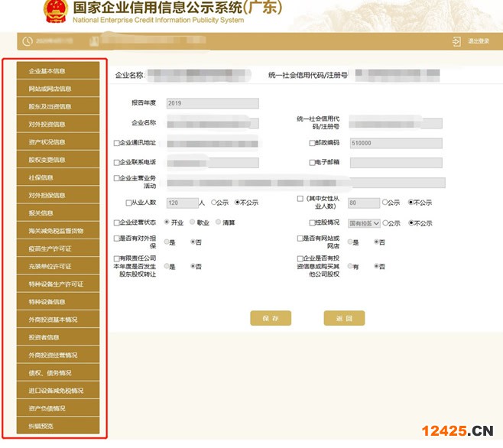
Task: Select 对外担保信息 in the sidebar
Action: [x=58, y=195]
